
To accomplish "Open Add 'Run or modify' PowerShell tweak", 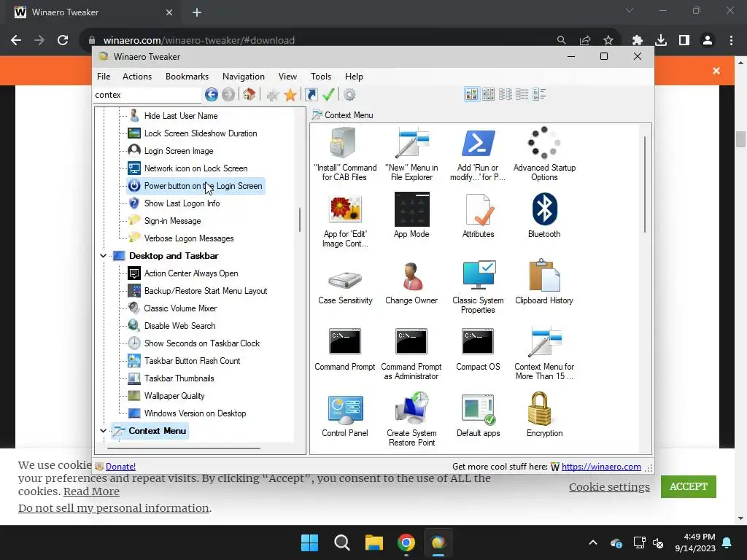I will point(478,154).
